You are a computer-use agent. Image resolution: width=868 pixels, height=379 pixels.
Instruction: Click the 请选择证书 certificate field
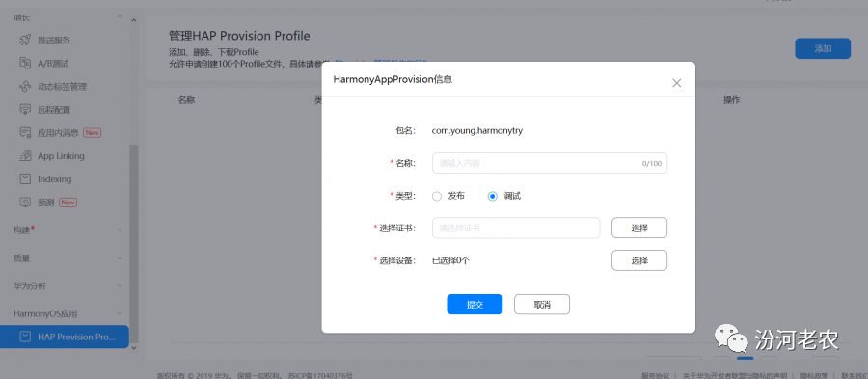516,228
